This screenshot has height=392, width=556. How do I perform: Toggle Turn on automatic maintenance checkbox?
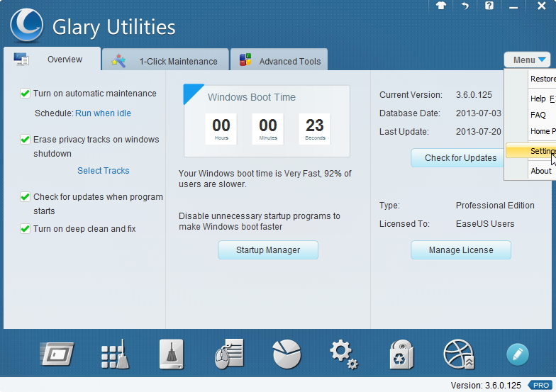[25, 94]
